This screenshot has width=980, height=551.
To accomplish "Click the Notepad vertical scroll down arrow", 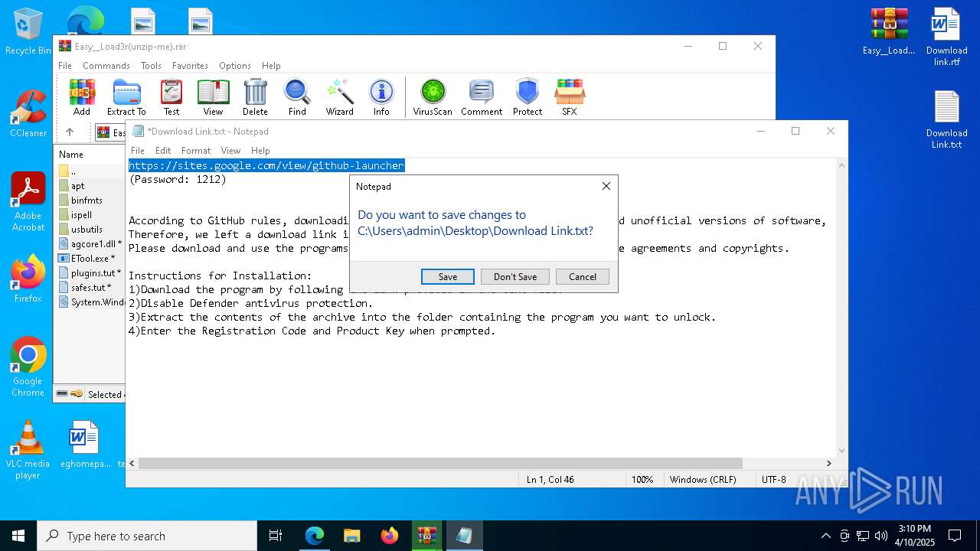I will 841,451.
